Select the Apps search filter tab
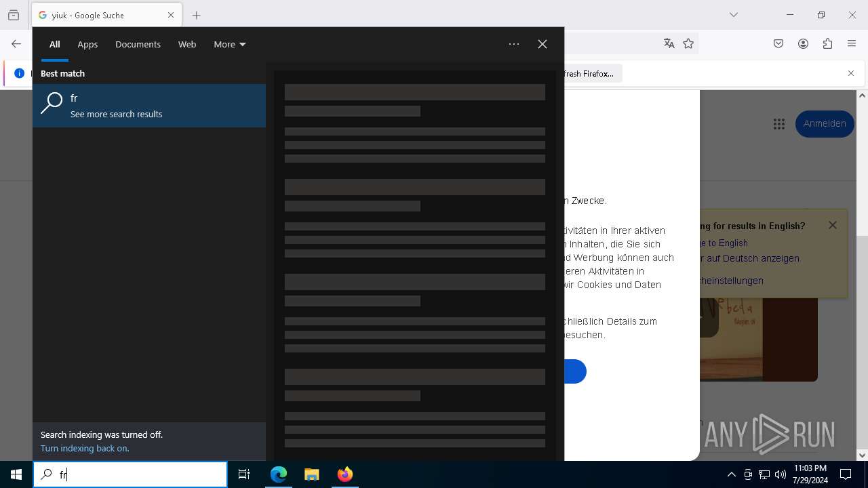The height and width of the screenshot is (488, 868). pyautogui.click(x=87, y=44)
